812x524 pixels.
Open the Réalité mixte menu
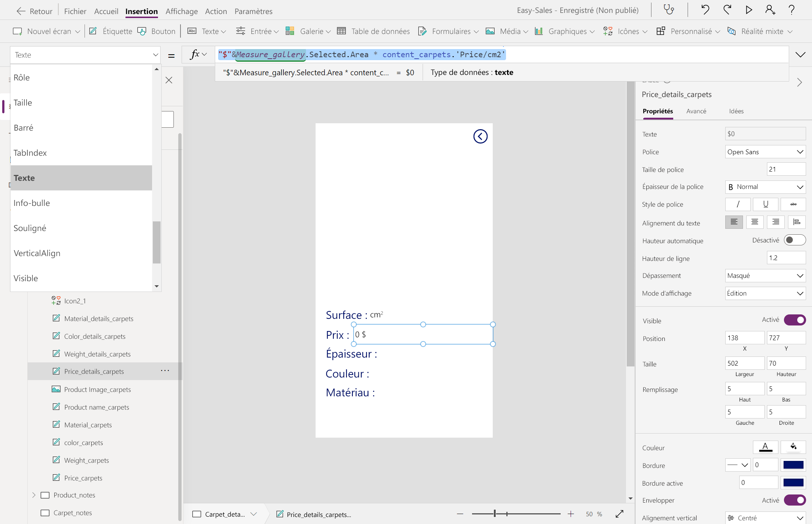[x=760, y=31]
